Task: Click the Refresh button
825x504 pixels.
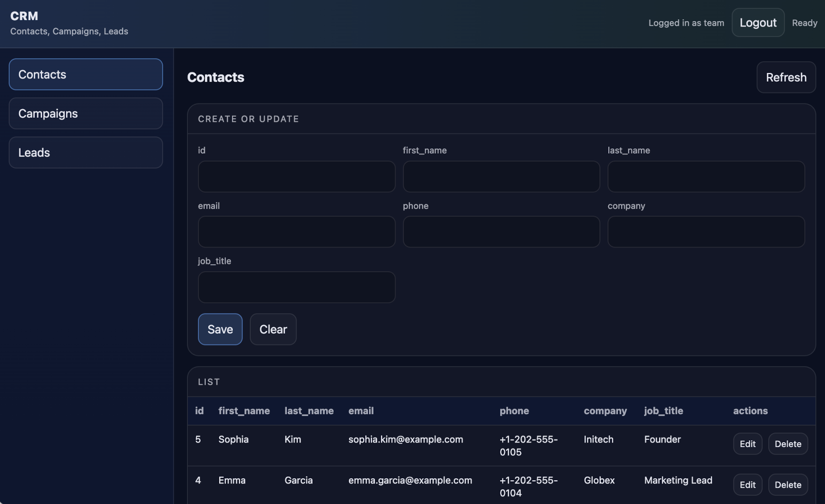Action: pyautogui.click(x=786, y=77)
